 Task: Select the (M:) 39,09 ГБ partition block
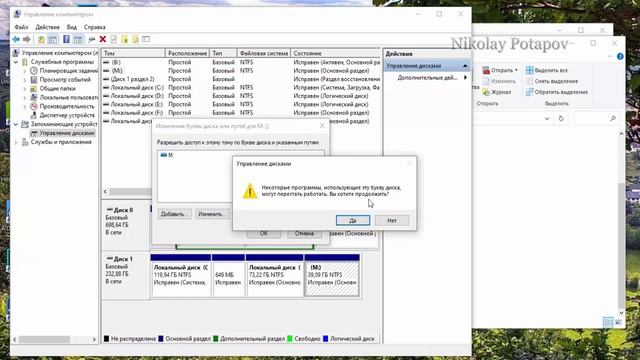click(x=332, y=275)
